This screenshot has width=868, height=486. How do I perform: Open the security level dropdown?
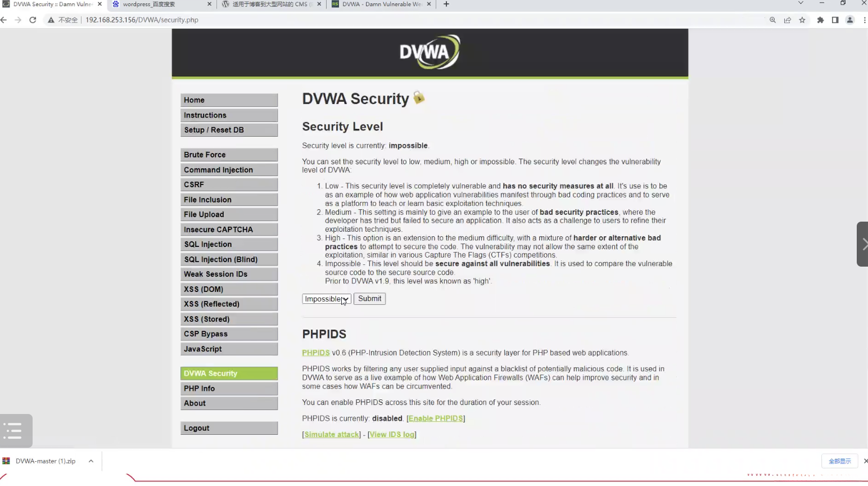[327, 299]
